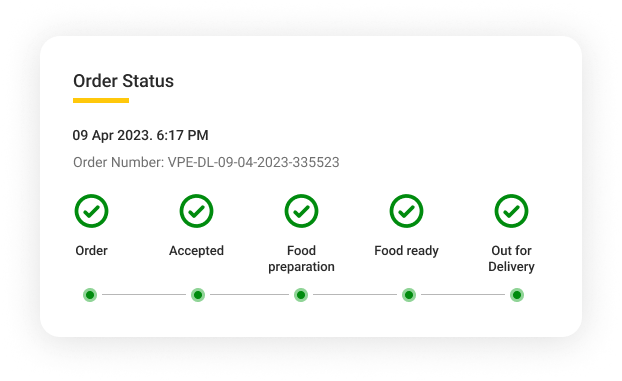Click the progress dot under Accepted
Image resolution: width=622 pixels, height=381 pixels.
pyautogui.click(x=198, y=295)
